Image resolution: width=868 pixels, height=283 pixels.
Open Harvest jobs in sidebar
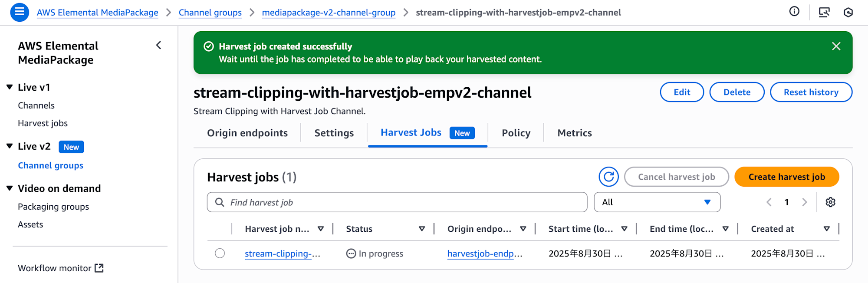click(x=43, y=123)
